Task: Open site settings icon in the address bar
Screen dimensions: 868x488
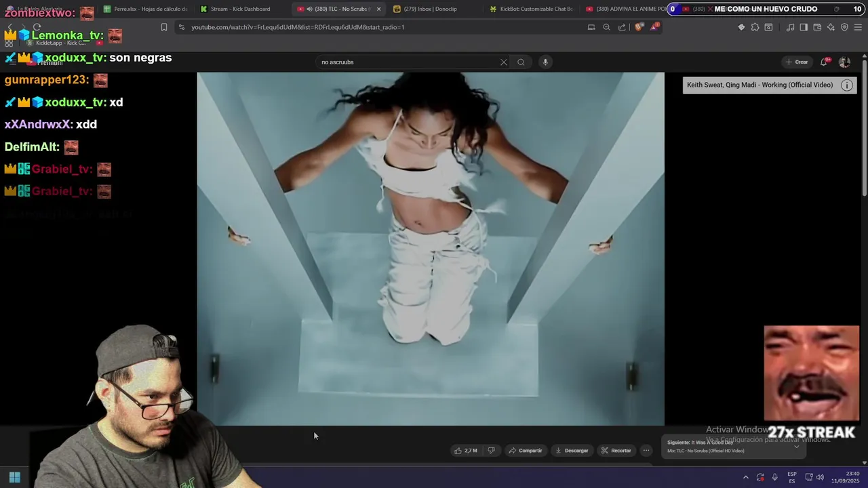Action: 181,27
